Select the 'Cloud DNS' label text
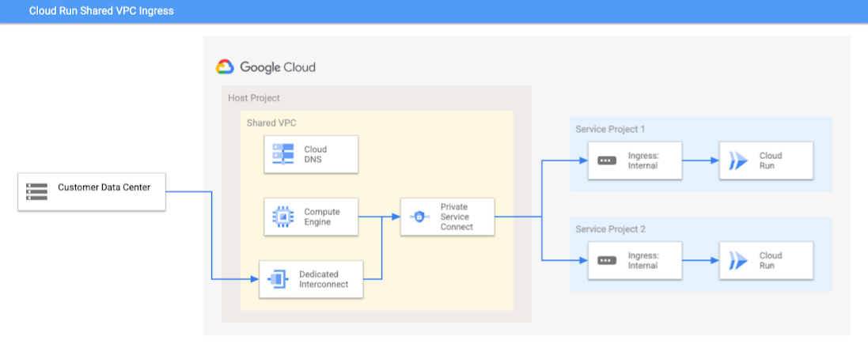868x359 pixels. coord(316,154)
